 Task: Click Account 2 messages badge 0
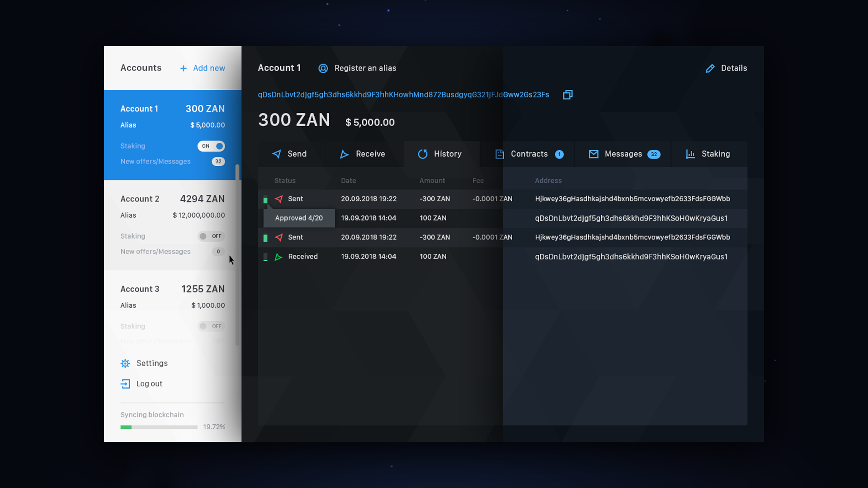pyautogui.click(x=218, y=252)
